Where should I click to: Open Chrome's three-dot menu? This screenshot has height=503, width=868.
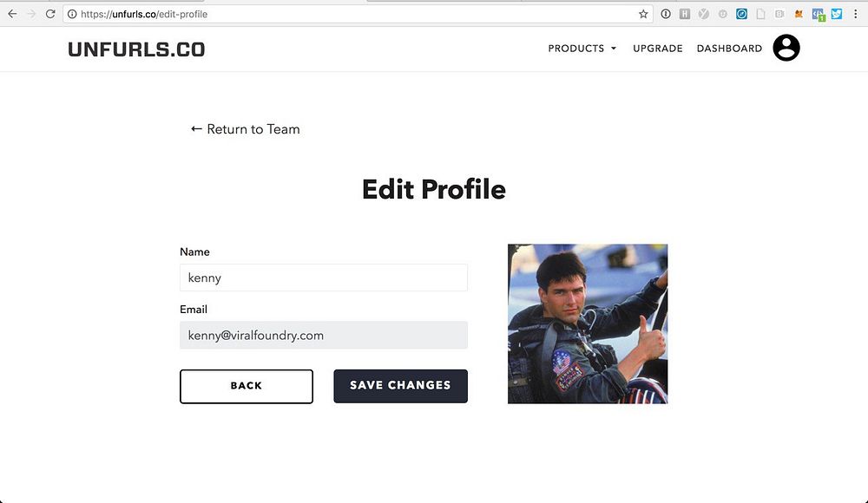click(x=856, y=14)
